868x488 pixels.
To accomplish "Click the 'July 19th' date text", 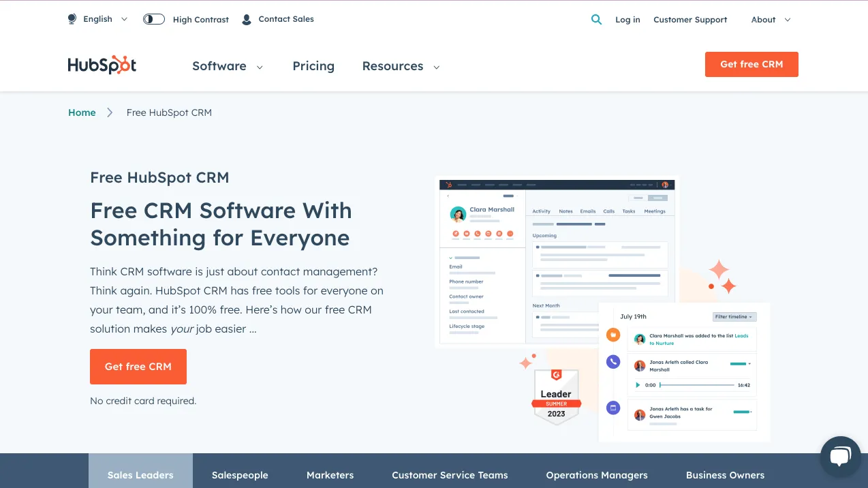I will click(633, 316).
